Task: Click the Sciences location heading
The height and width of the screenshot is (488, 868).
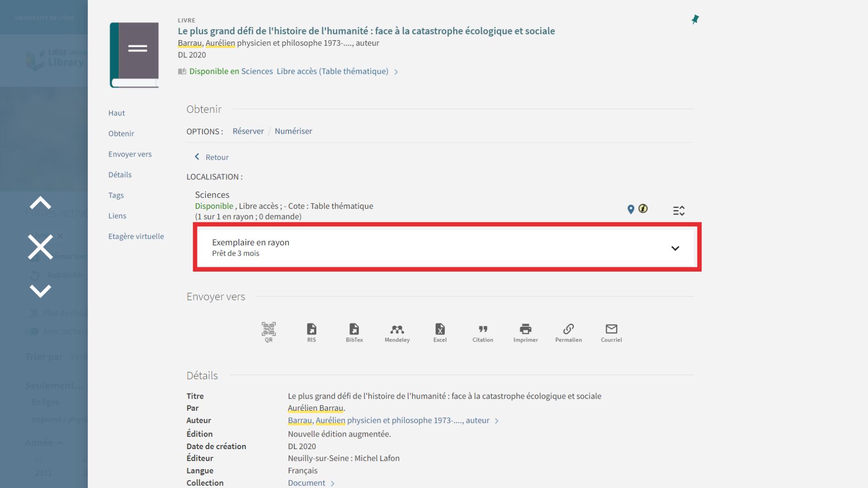Action: pyautogui.click(x=212, y=195)
